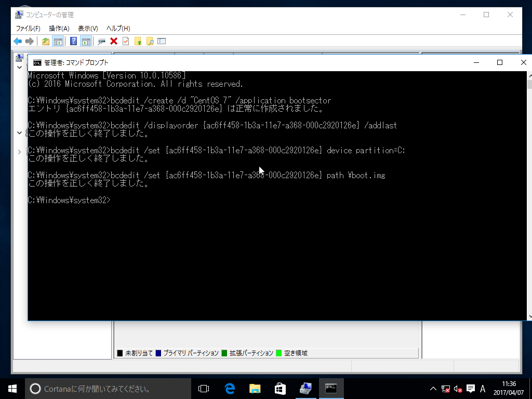Screen dimensions: 532x399
Task: Open the Store app from the taskbar
Action: (280, 389)
